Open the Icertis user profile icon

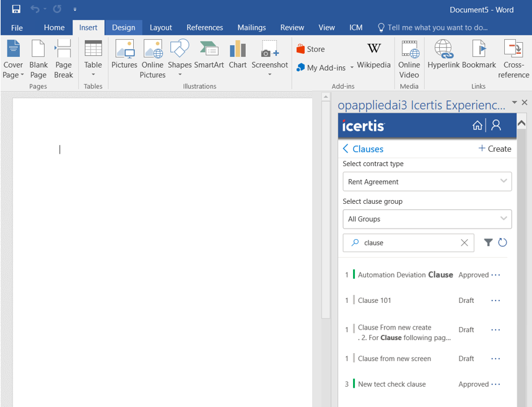point(496,125)
